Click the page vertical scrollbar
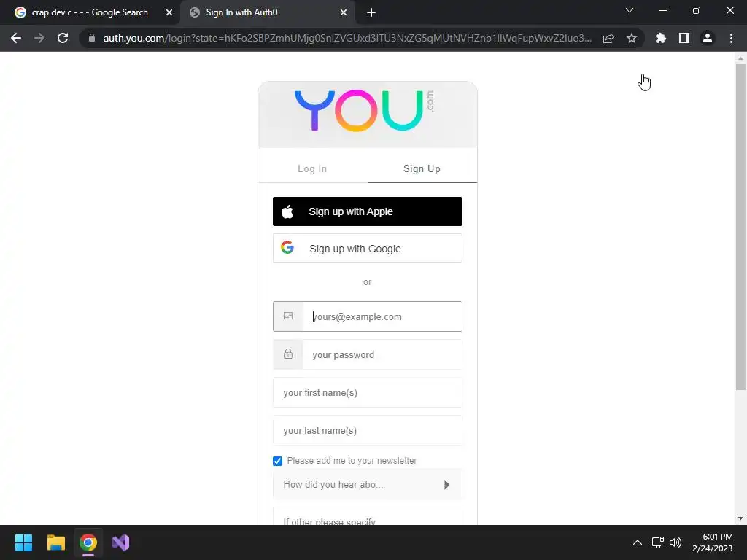Screen dimensions: 747x560 tap(740, 227)
